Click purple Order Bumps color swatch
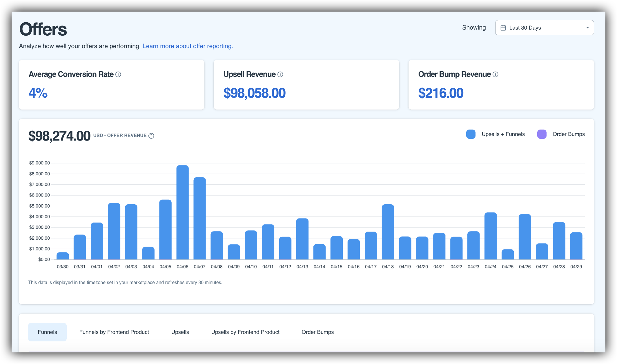Image resolution: width=617 pixels, height=364 pixels. pyautogui.click(x=542, y=134)
